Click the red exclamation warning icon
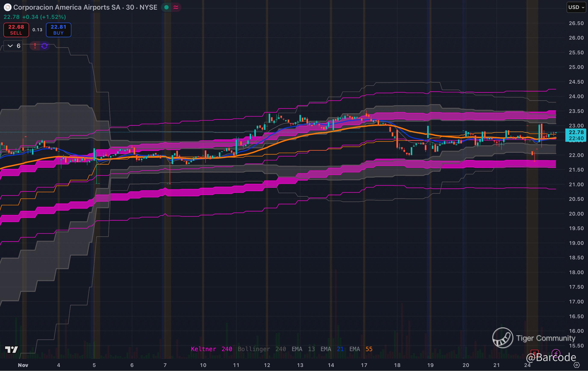 [x=35, y=46]
